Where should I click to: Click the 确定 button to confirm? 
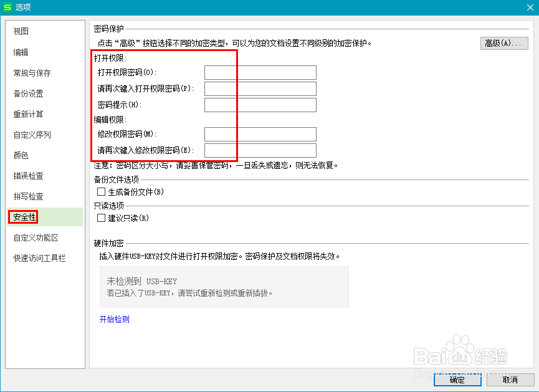(x=457, y=380)
